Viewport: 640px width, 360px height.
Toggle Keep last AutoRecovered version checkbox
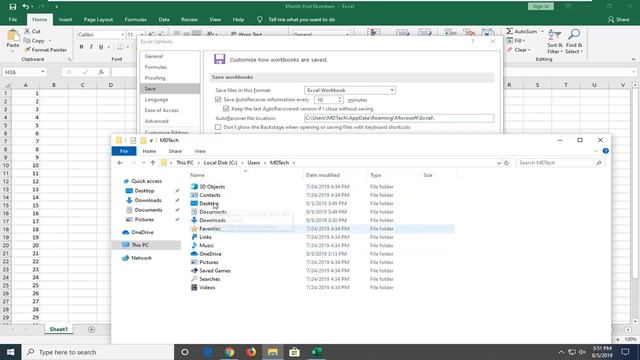[x=226, y=109]
